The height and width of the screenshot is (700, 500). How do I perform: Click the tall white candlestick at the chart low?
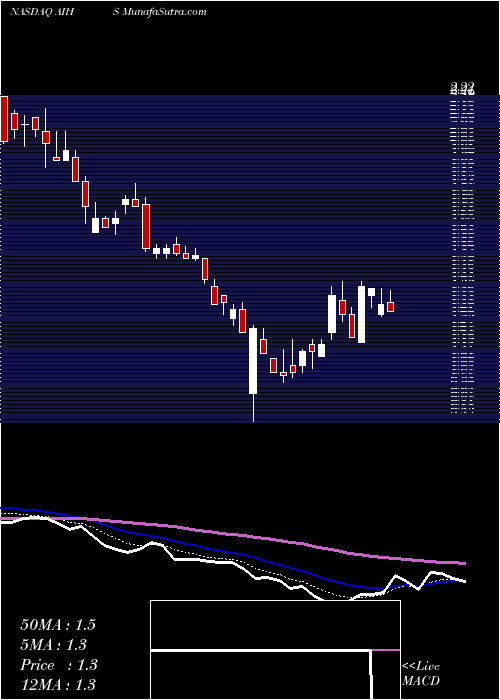[x=253, y=361]
